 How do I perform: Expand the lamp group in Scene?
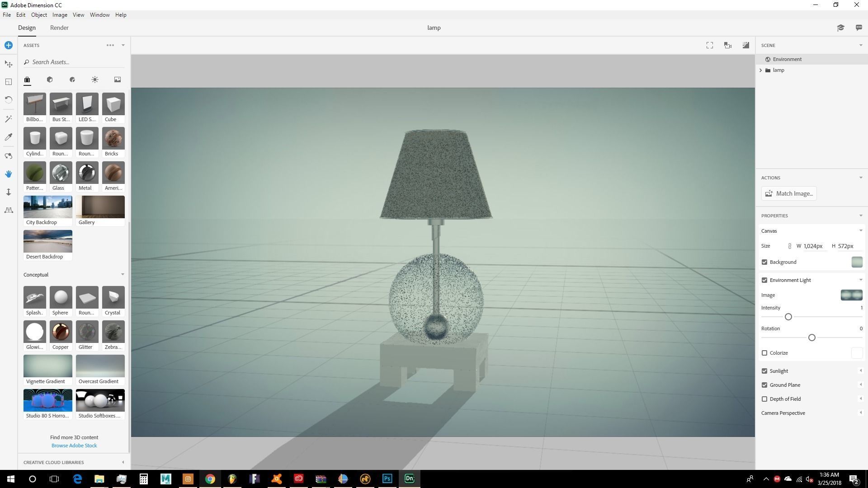pos(761,70)
